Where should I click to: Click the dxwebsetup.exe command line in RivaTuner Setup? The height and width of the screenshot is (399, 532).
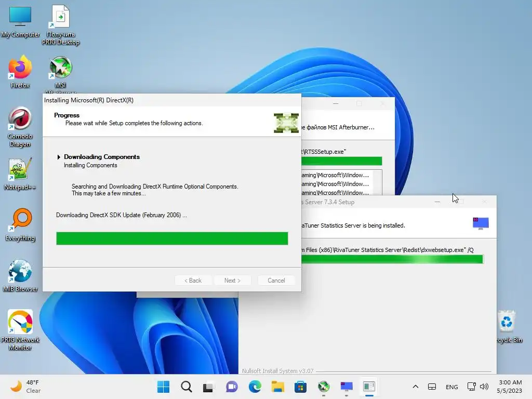tap(388, 250)
